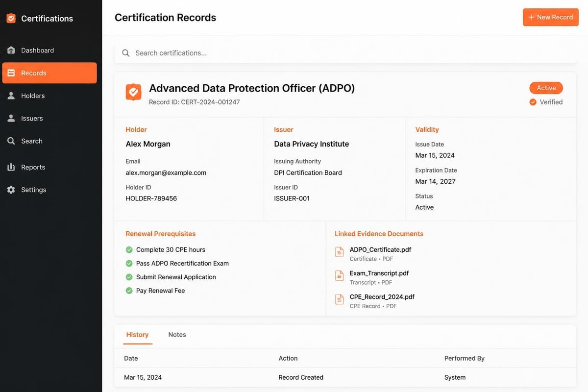Click the Linked Evidence Documents heading
Viewport: 588px width, 392px height.
click(x=379, y=234)
